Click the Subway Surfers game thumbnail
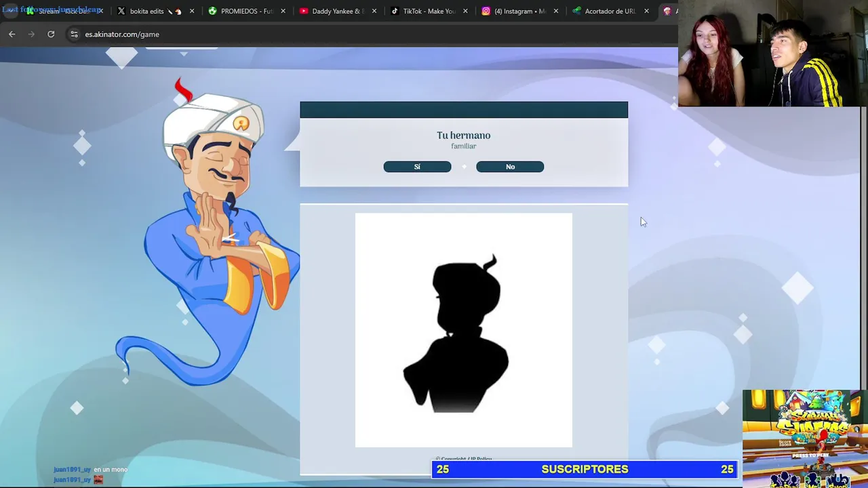868x488 pixels. click(805, 439)
